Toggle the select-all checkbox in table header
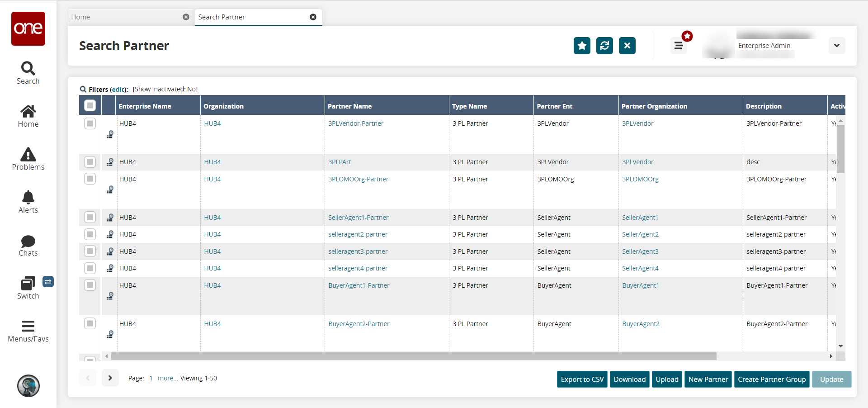This screenshot has width=868, height=408. click(90, 105)
